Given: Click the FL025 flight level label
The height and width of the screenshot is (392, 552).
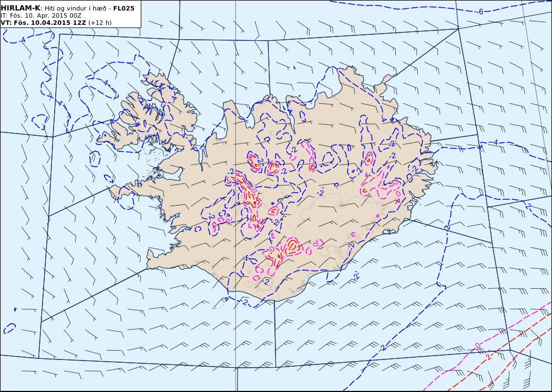Looking at the screenshot, I should [124, 8].
